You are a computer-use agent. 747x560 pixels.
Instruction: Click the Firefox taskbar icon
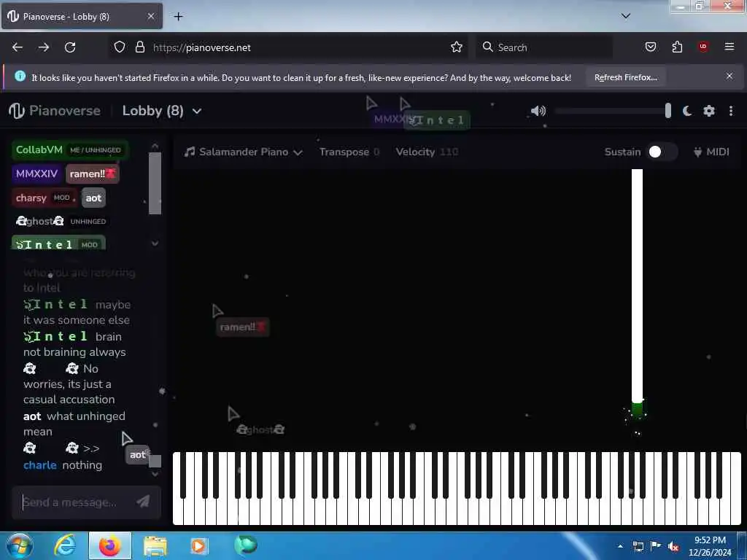(109, 545)
